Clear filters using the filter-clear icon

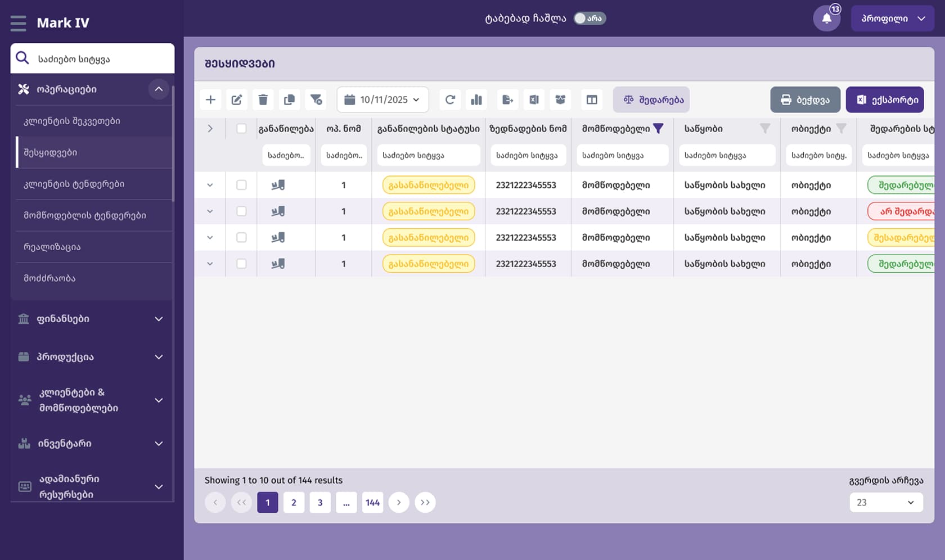point(316,100)
